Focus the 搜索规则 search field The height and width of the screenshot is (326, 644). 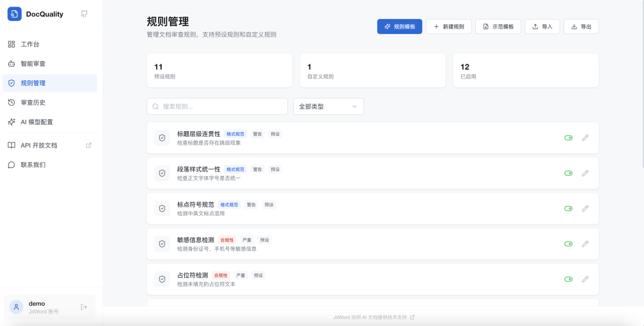pyautogui.click(x=217, y=106)
